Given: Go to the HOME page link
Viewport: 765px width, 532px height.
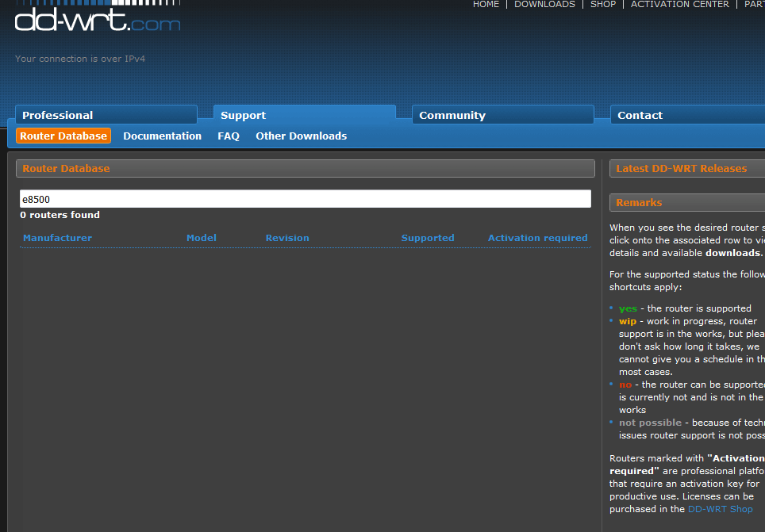Looking at the screenshot, I should pyautogui.click(x=486, y=5).
